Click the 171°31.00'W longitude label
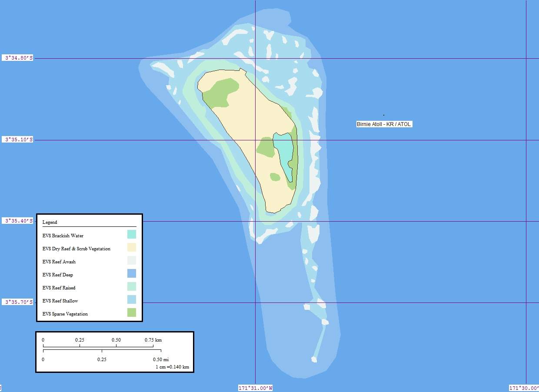The width and height of the screenshot is (539, 392). pyautogui.click(x=255, y=388)
